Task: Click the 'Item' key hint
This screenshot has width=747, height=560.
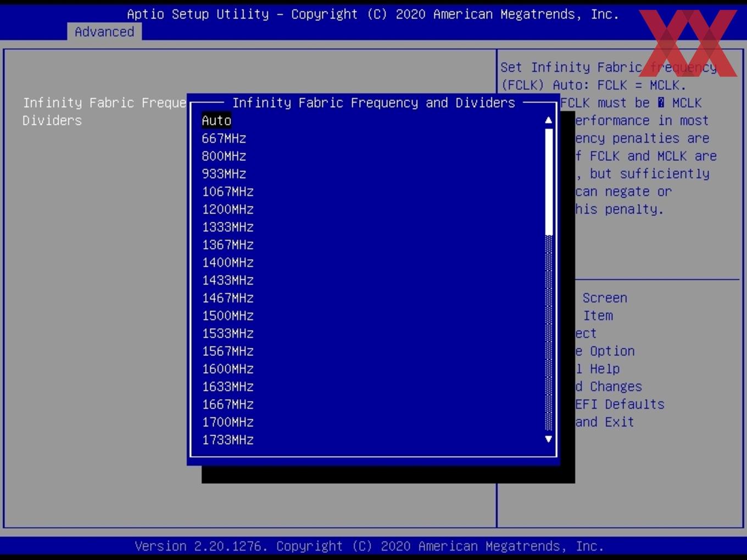Action: (598, 316)
